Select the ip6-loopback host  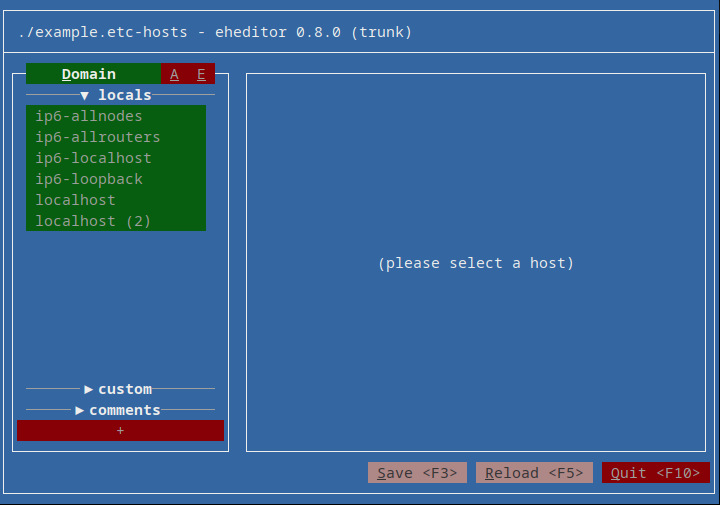coord(116,179)
